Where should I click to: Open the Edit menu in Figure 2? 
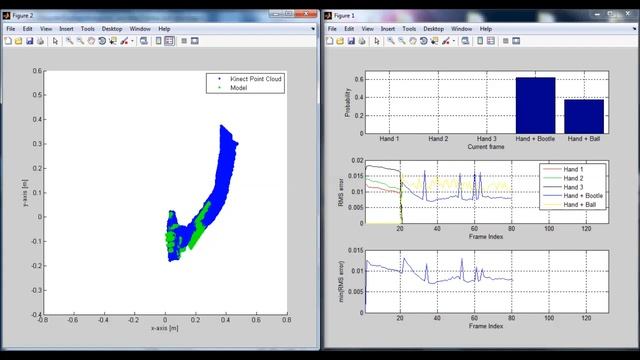27,29
